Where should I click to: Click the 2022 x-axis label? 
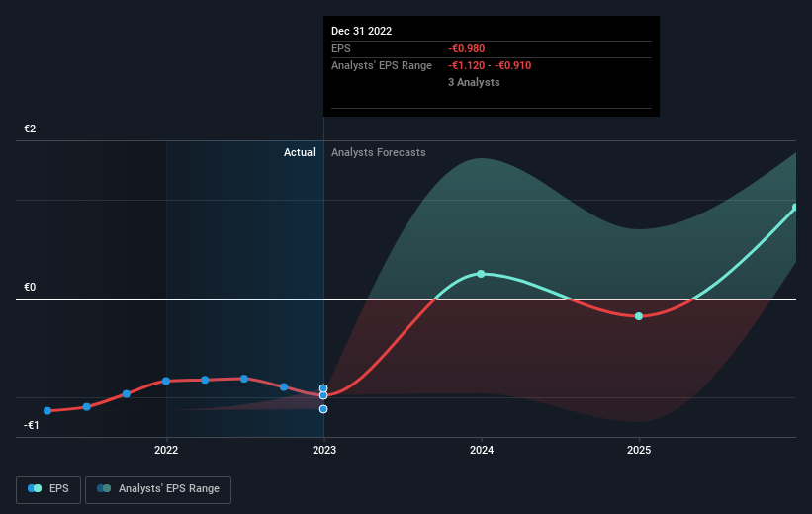pos(166,451)
